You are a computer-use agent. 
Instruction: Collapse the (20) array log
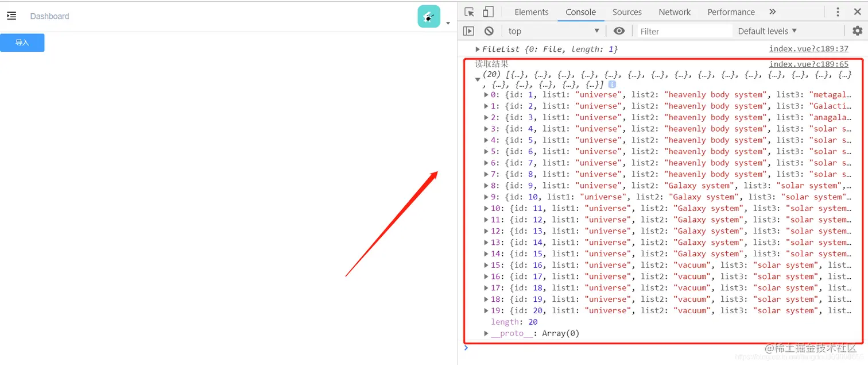coord(478,80)
